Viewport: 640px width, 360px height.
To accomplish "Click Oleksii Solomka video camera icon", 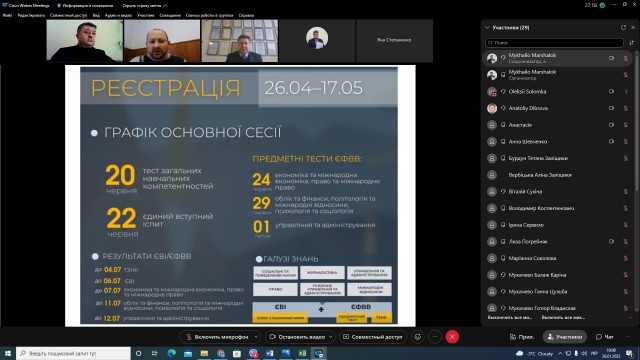I will [x=611, y=91].
